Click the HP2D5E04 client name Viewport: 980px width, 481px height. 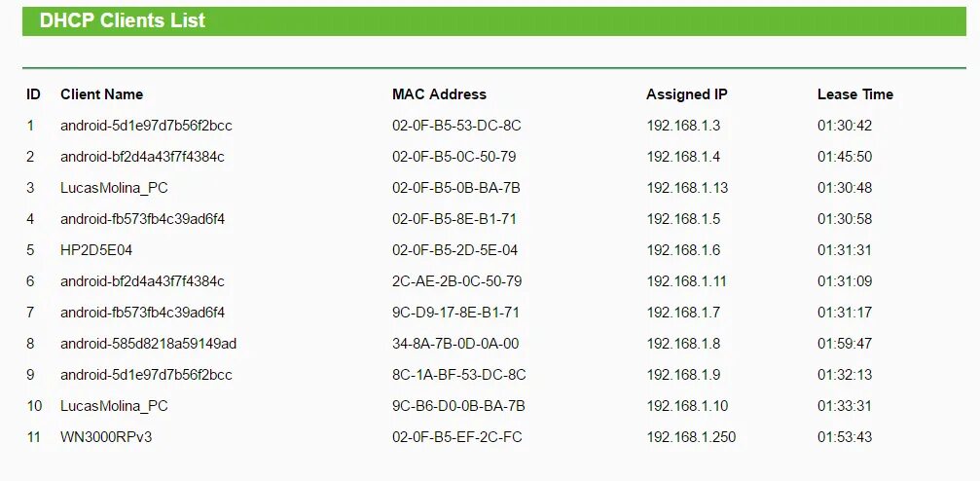point(96,250)
